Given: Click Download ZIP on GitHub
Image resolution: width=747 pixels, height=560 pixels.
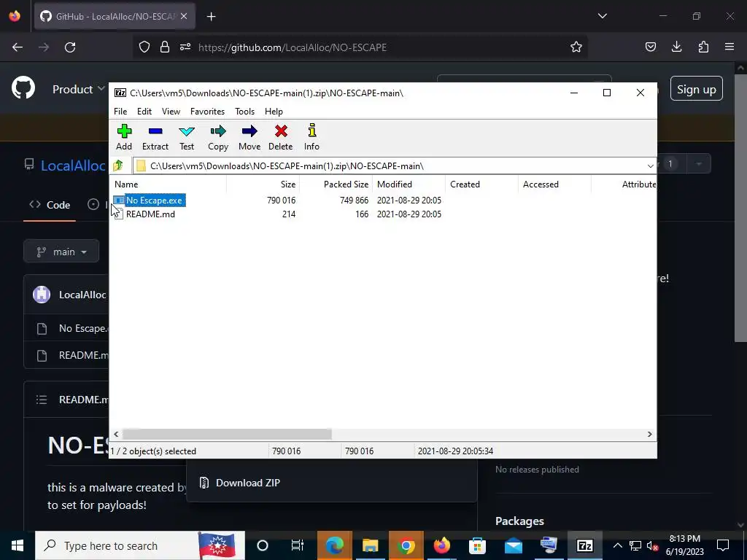Looking at the screenshot, I should 248,483.
